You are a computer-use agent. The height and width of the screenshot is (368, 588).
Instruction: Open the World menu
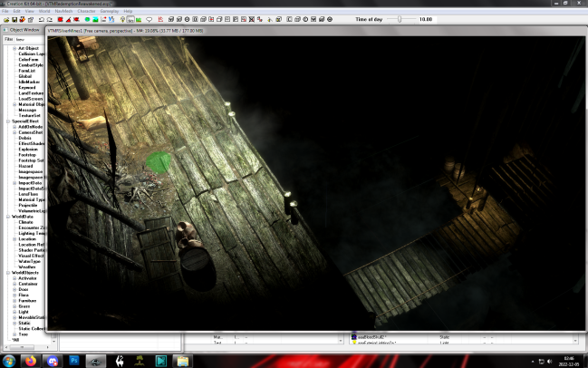point(43,11)
